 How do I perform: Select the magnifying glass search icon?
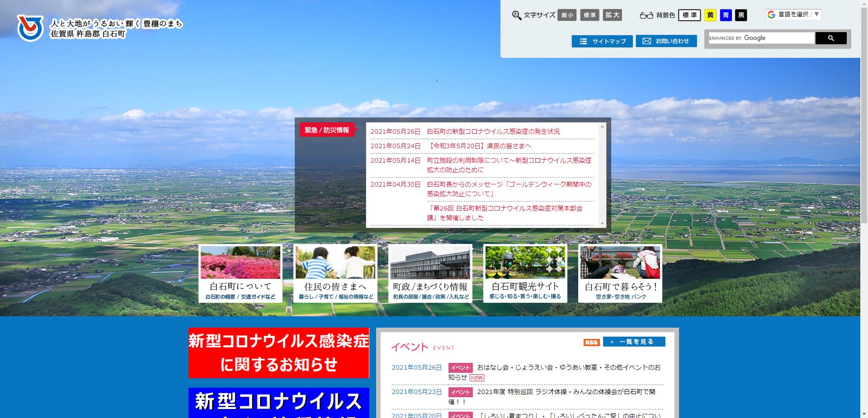click(831, 38)
